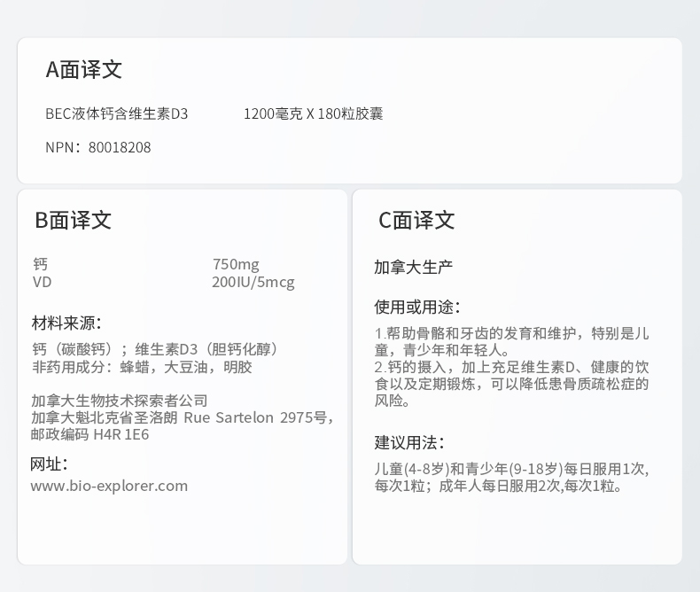Click the 'VD' ingredient label
This screenshot has width=700, height=592.
[x=42, y=282]
